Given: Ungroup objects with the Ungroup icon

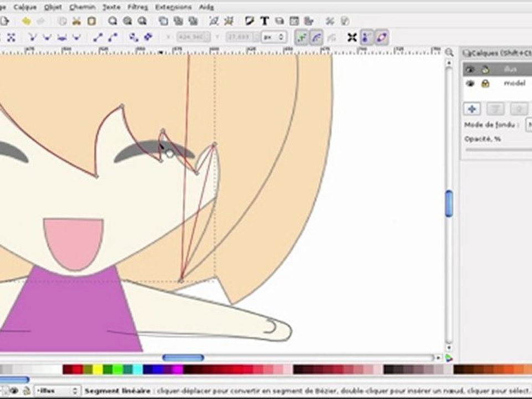Looking at the screenshot, I should [229, 22].
